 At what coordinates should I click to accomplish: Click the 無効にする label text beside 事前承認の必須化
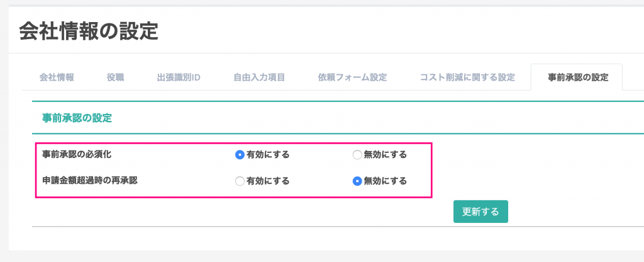[x=385, y=154]
